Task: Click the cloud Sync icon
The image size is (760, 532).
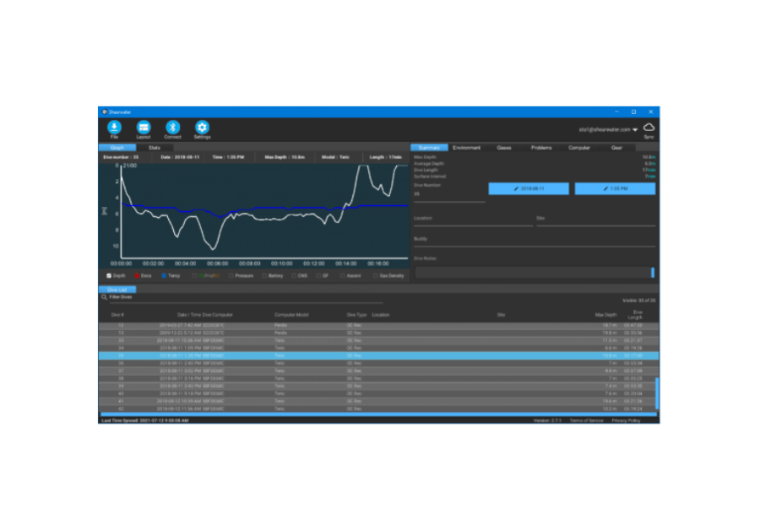Action: [x=649, y=127]
